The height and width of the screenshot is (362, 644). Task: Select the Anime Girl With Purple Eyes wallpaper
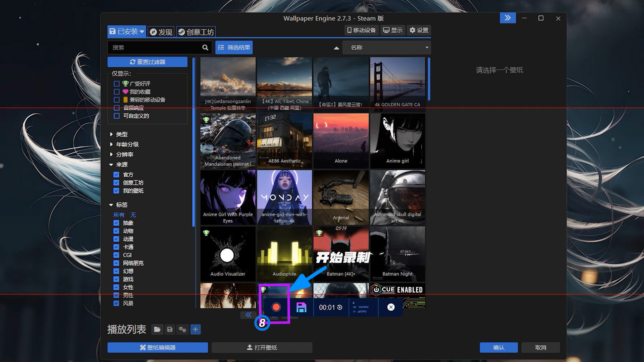pyautogui.click(x=228, y=197)
